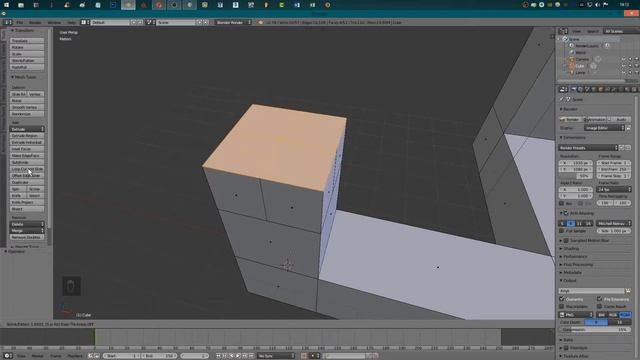640x360 pixels.
Task: Click the outliner editor type icon
Action: 562,31
